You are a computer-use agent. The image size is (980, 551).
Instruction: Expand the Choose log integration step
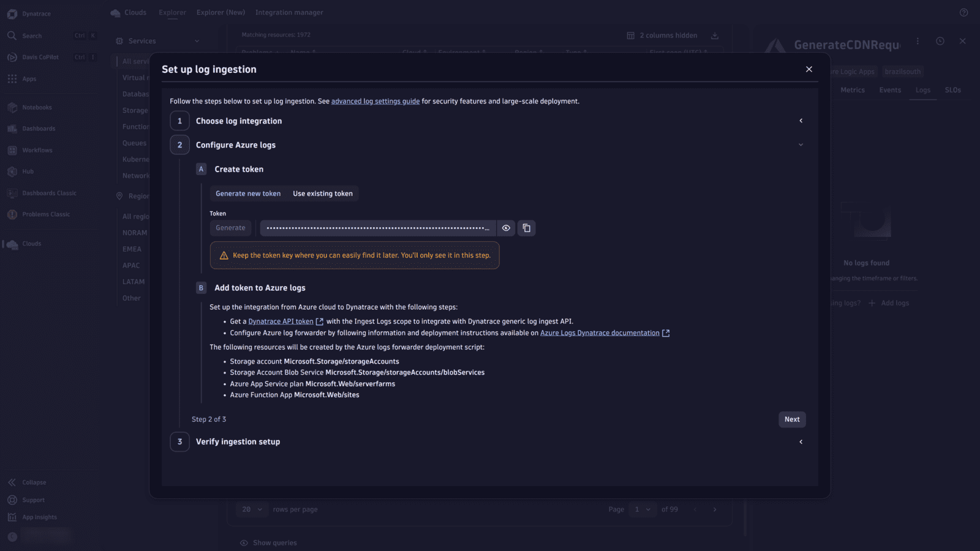point(801,121)
